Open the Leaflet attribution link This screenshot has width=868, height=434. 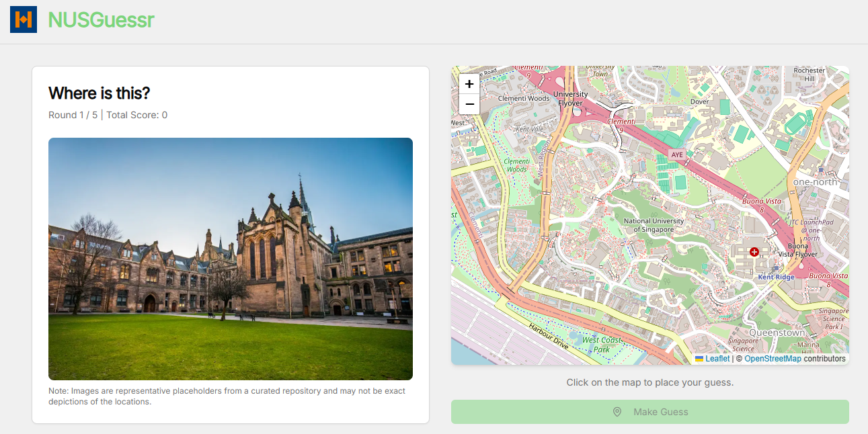tap(717, 359)
